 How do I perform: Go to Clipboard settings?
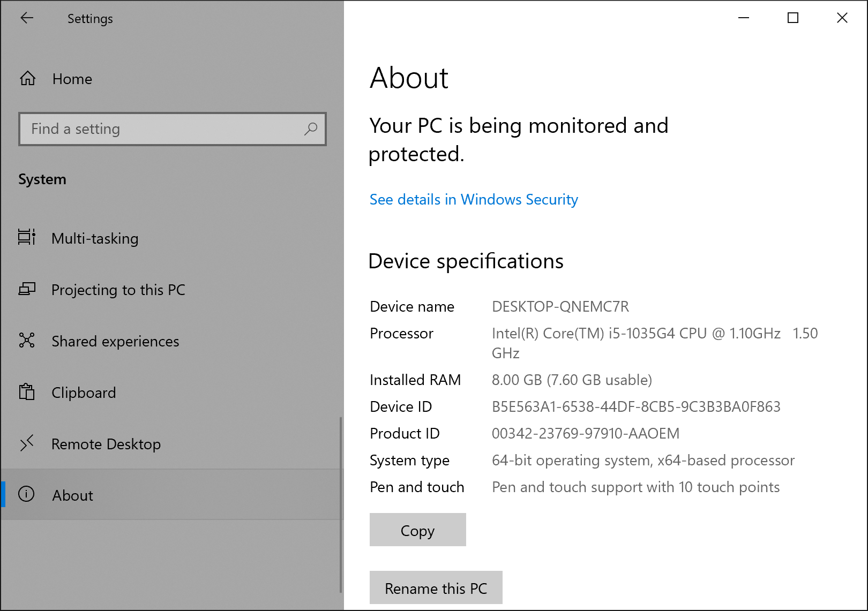coord(171,393)
